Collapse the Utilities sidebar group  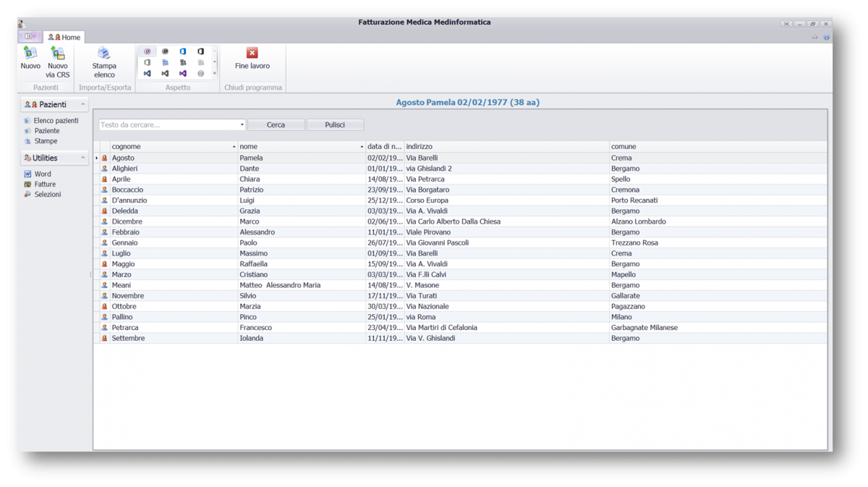coord(82,158)
